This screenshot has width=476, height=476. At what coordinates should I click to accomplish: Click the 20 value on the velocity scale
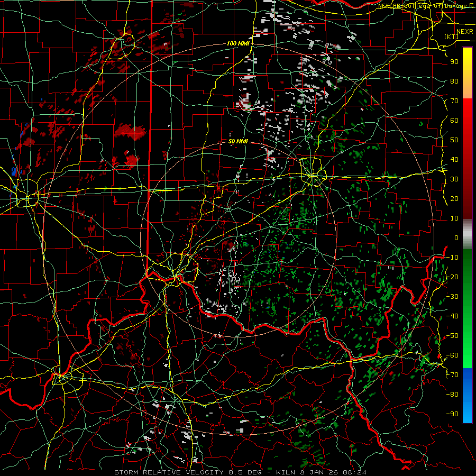pos(454,198)
